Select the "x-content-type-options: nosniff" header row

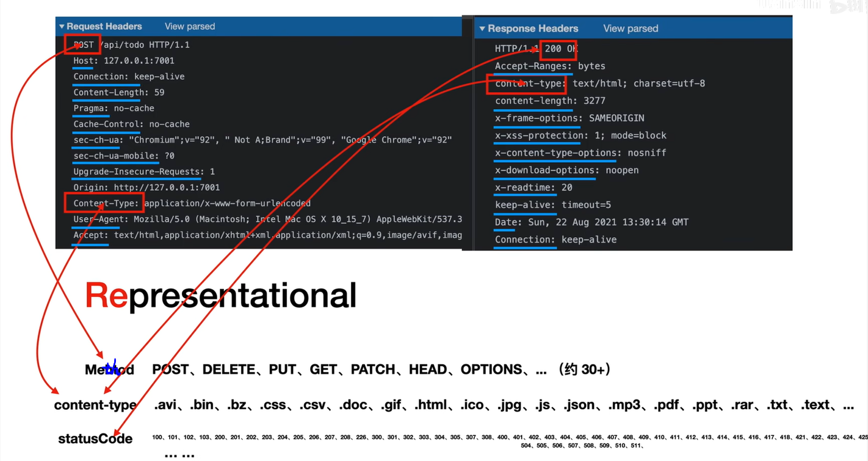coord(580,153)
